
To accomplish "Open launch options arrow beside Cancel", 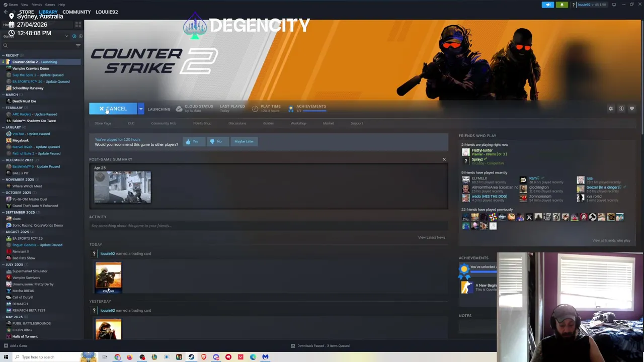I will 140,109.
